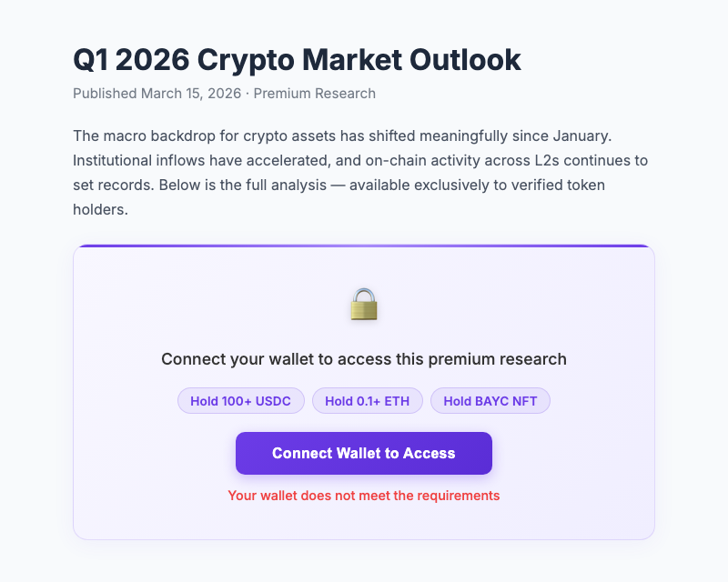Viewport: 728px width, 582px height.
Task: Click the lock body below the gated card top
Action: click(x=364, y=312)
